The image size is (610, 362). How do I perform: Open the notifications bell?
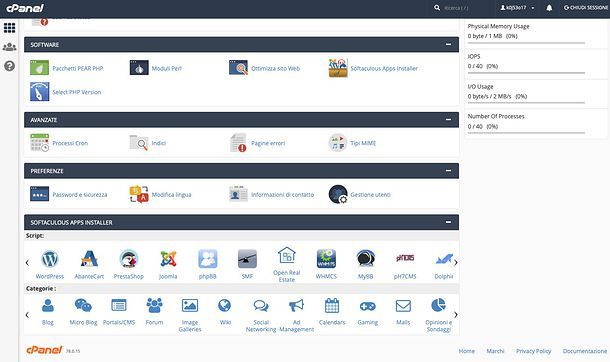point(549,8)
